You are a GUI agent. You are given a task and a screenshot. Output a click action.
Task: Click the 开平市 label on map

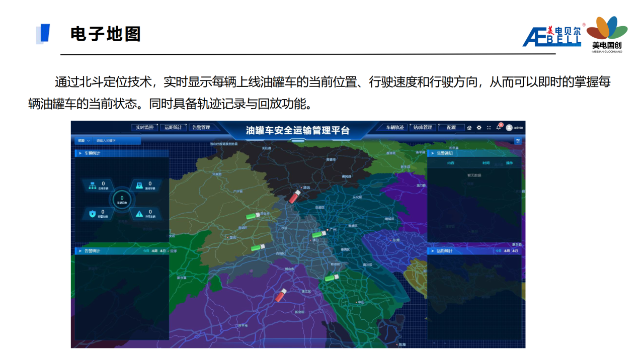click(x=243, y=325)
